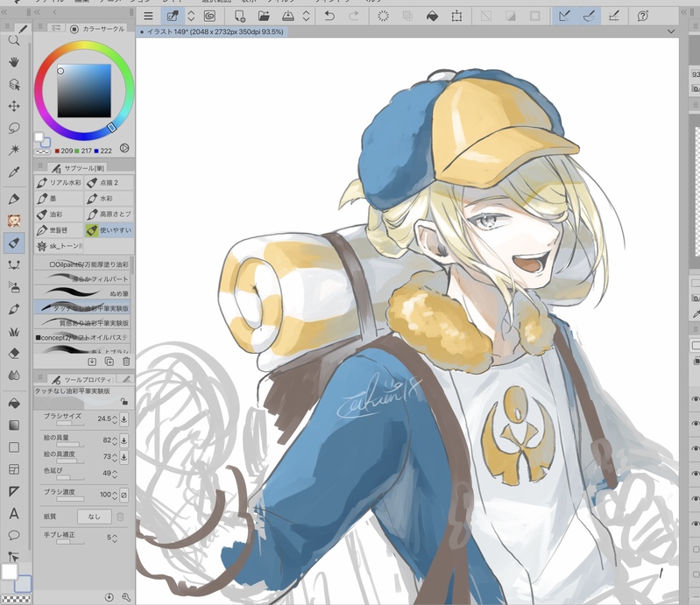Expand the save options arrows in command bar
Image resolution: width=700 pixels, height=605 pixels.
click(x=307, y=17)
